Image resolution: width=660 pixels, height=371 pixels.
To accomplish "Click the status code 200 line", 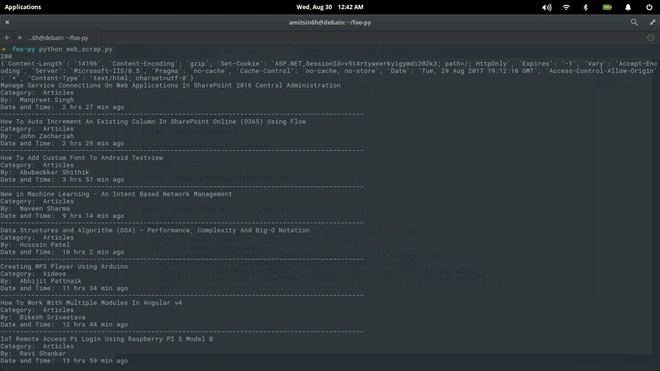I will point(6,56).
